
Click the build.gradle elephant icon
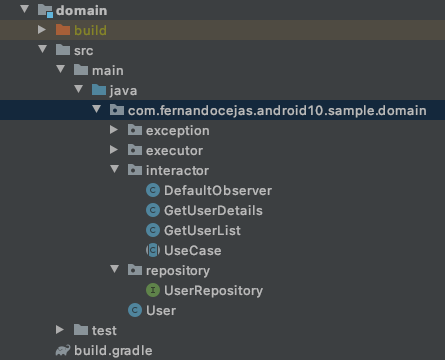coord(63,350)
